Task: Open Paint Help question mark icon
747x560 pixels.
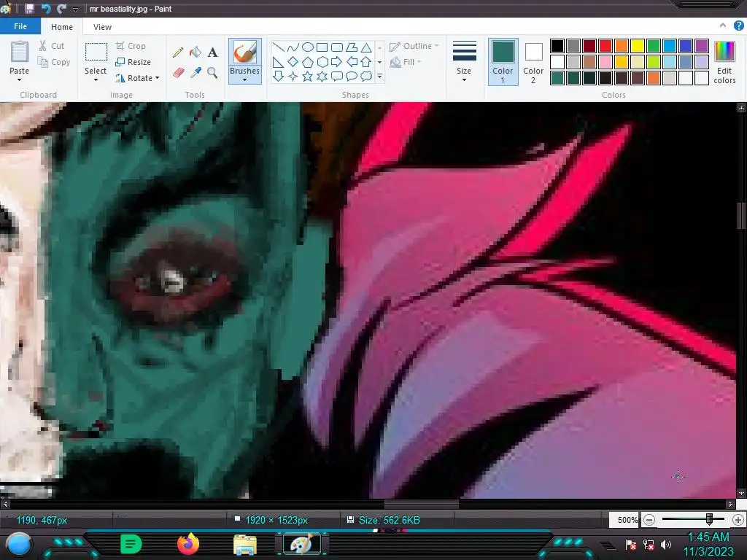Action: [738, 26]
